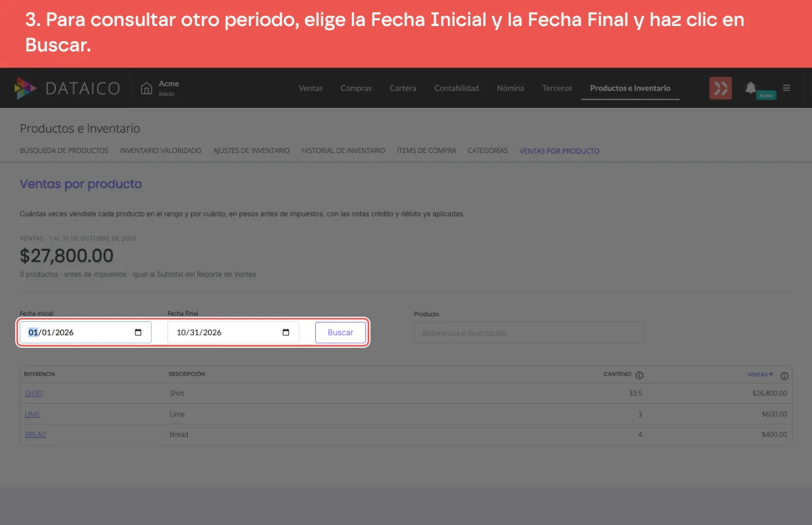Open the Ventas menu
This screenshot has height=525, width=812.
tap(310, 88)
